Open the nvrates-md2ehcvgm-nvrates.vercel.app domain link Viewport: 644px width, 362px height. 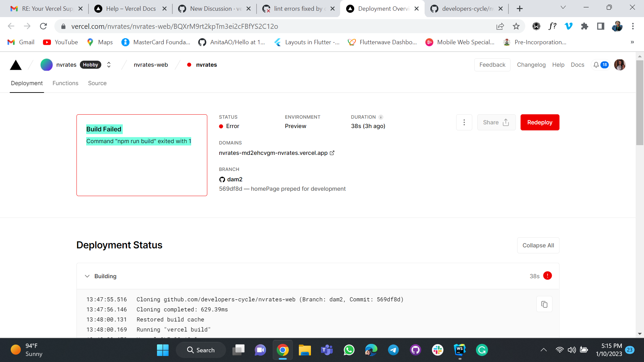click(x=273, y=153)
